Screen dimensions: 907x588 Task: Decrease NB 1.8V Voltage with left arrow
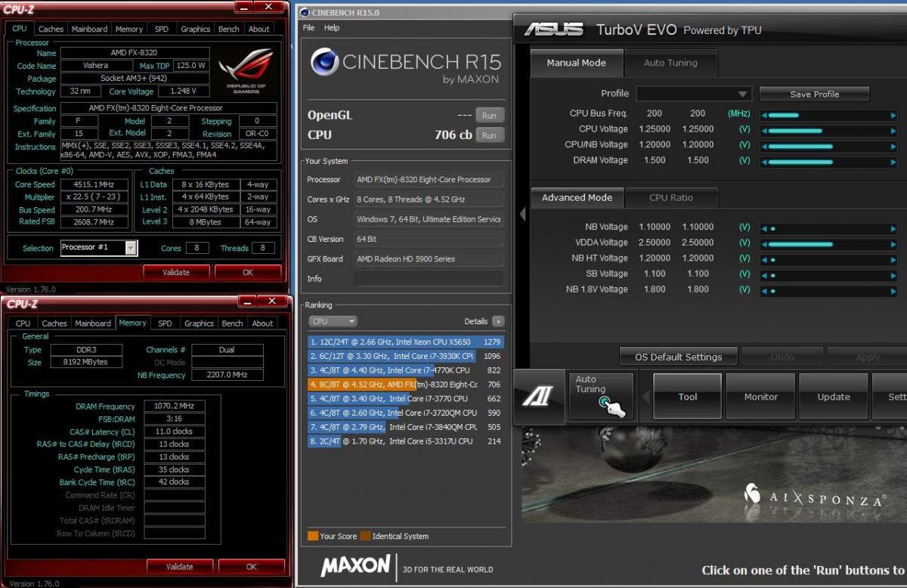(764, 290)
